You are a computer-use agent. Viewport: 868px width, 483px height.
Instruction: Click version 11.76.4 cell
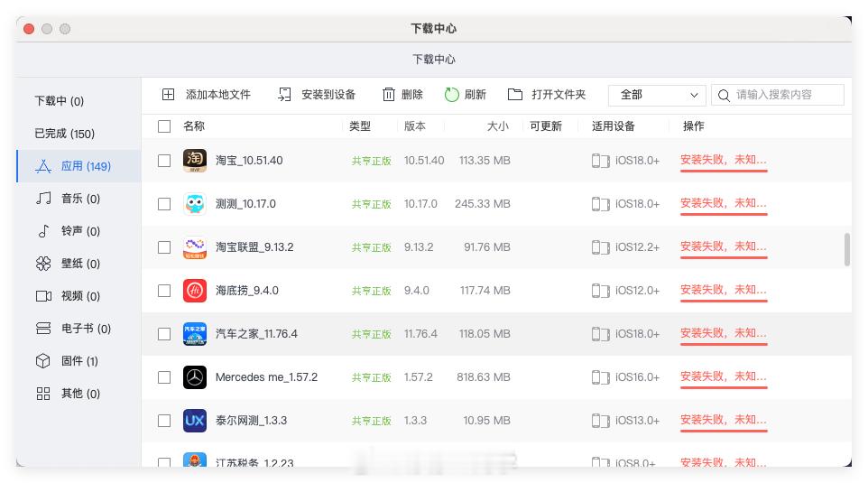420,334
